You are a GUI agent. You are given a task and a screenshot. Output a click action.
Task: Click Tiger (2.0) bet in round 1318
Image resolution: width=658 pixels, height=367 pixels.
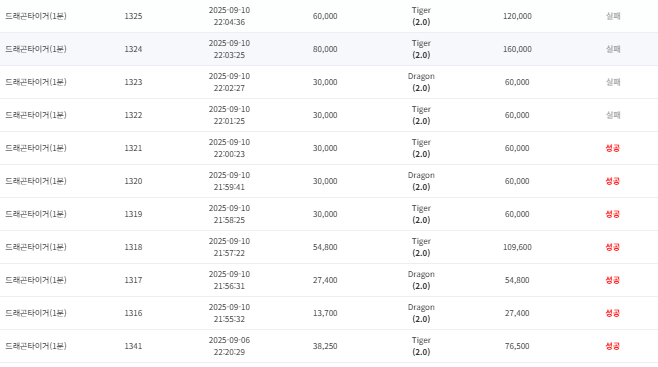(421, 247)
